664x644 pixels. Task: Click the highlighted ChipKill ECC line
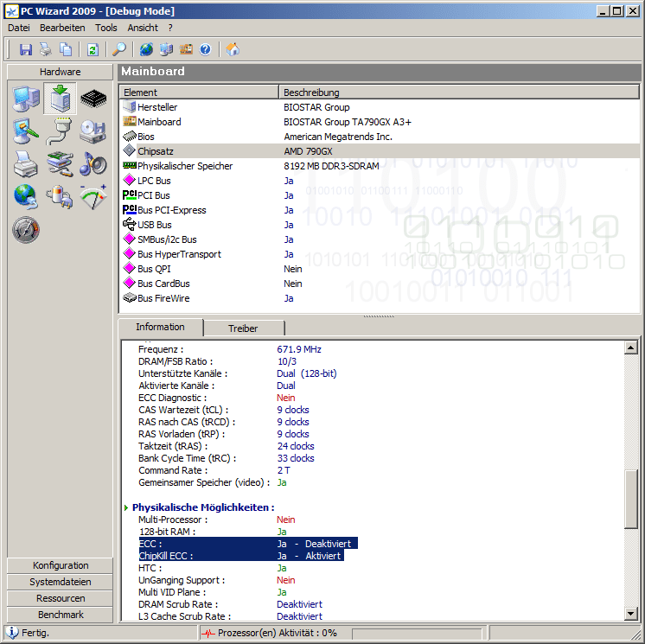click(x=241, y=556)
